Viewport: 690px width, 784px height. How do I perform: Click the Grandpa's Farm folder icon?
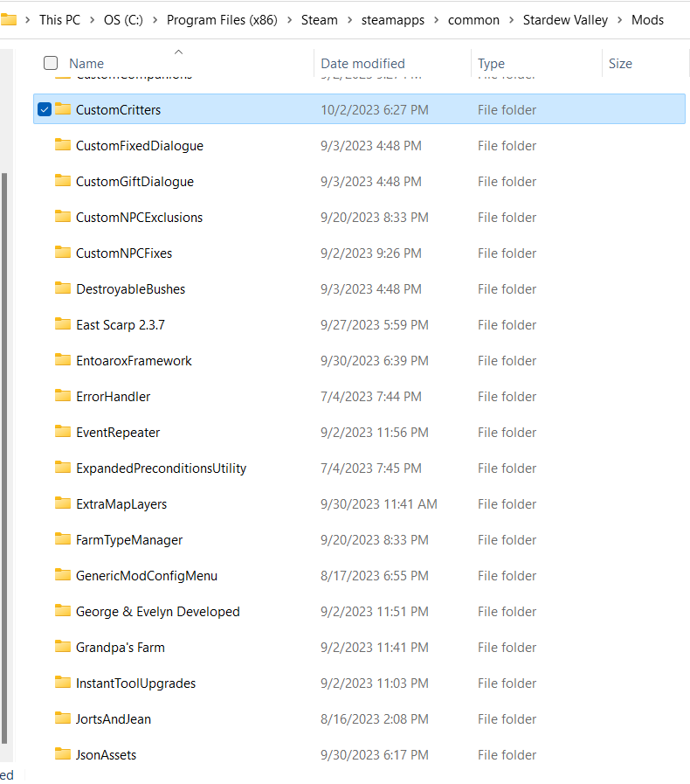tap(62, 647)
